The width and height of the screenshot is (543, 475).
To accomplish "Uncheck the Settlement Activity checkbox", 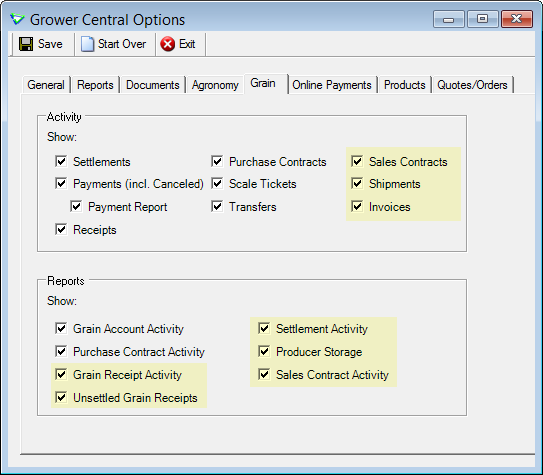I will (x=264, y=328).
